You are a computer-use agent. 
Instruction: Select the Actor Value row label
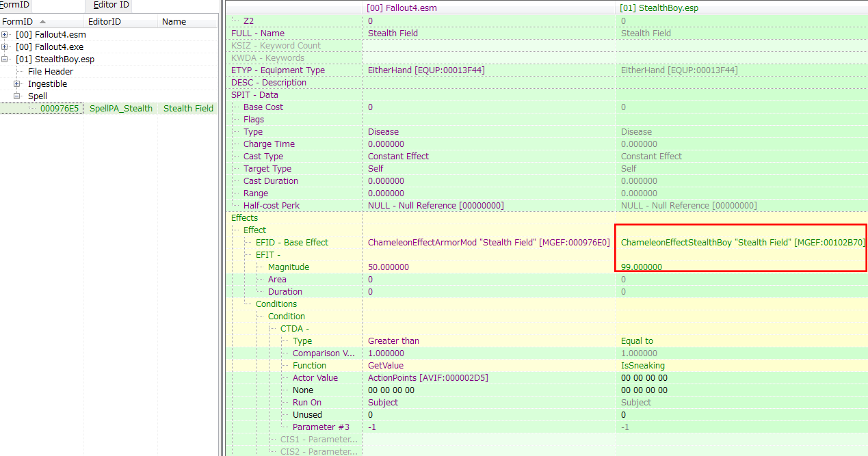tap(315, 377)
